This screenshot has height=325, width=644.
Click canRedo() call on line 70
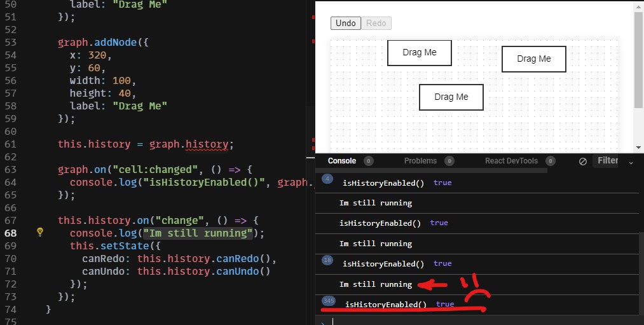(x=243, y=259)
